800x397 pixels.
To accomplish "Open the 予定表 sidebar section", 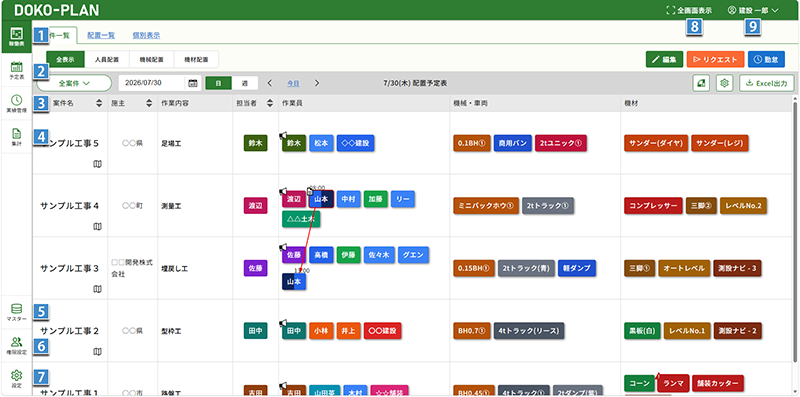I will 16,70.
